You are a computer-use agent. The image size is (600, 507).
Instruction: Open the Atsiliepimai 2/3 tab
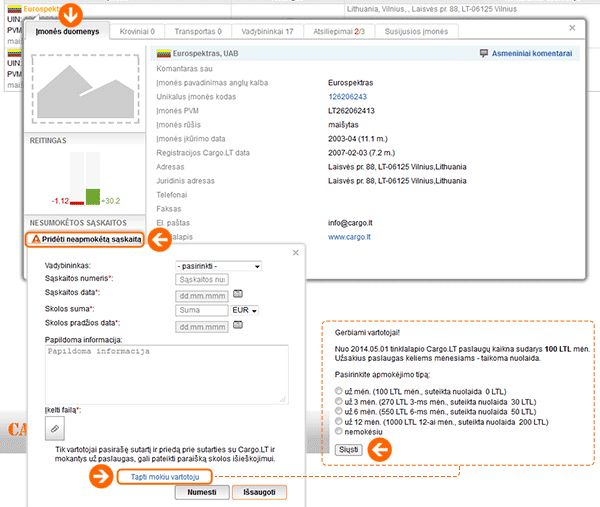pos(339,31)
